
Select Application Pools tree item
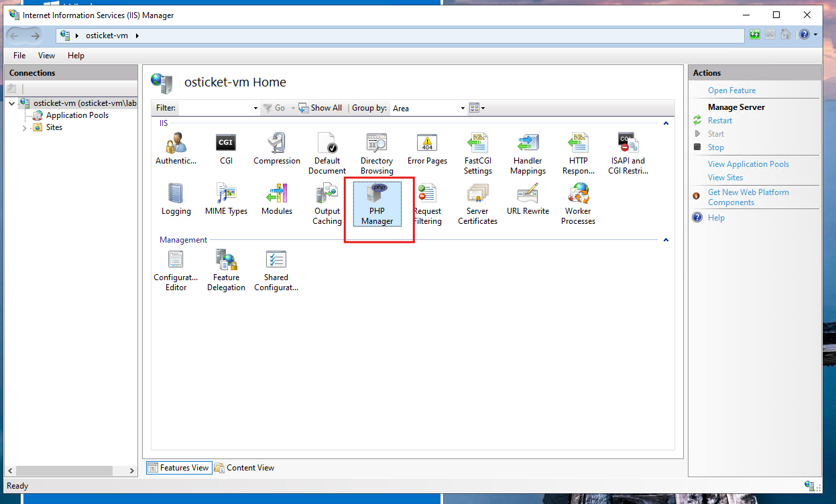[77, 115]
